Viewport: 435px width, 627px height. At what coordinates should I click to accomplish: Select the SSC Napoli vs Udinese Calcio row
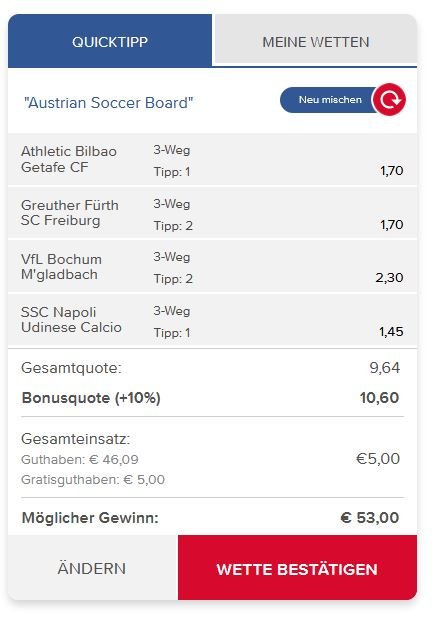click(212, 320)
